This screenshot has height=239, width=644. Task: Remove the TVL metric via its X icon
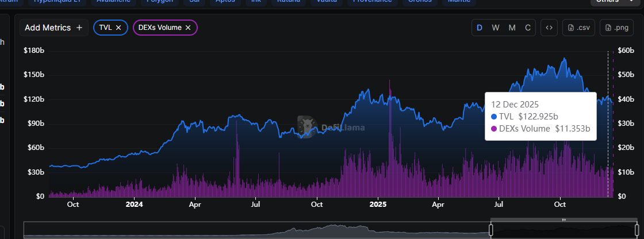point(118,28)
